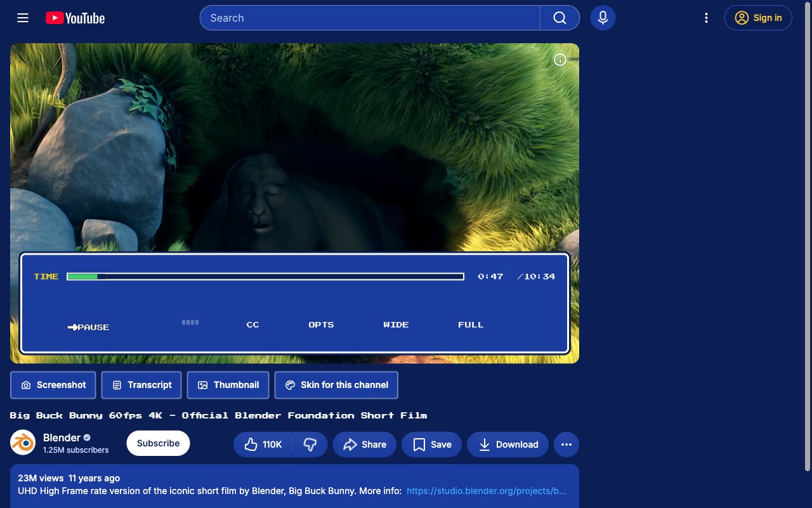
Task: Click the 23M views text
Action: click(x=41, y=478)
